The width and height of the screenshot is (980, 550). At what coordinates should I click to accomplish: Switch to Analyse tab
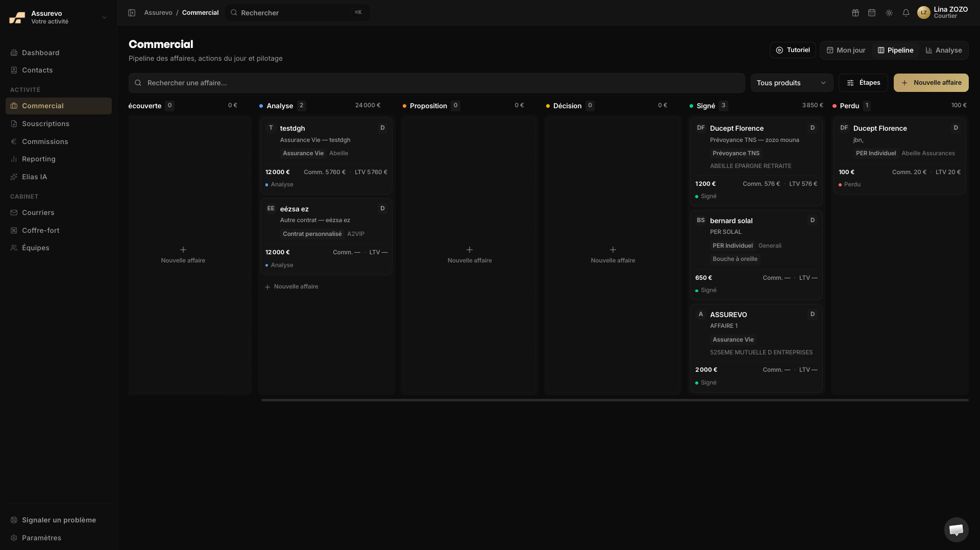point(943,50)
